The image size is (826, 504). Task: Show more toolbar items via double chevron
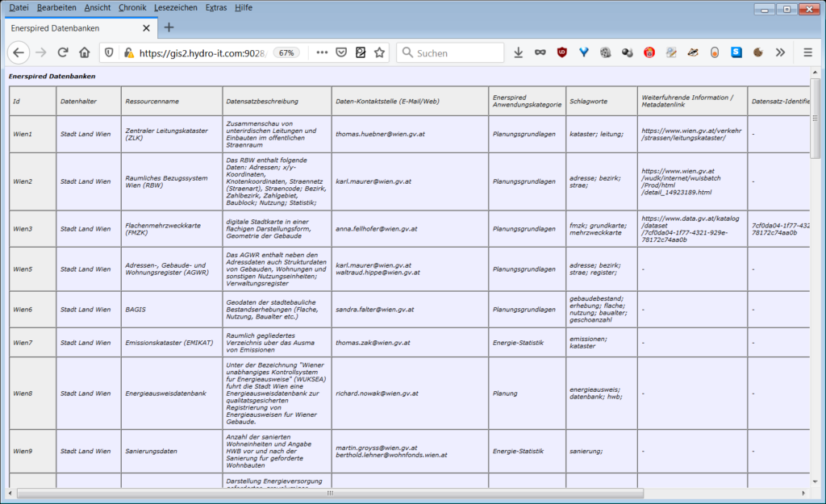780,52
